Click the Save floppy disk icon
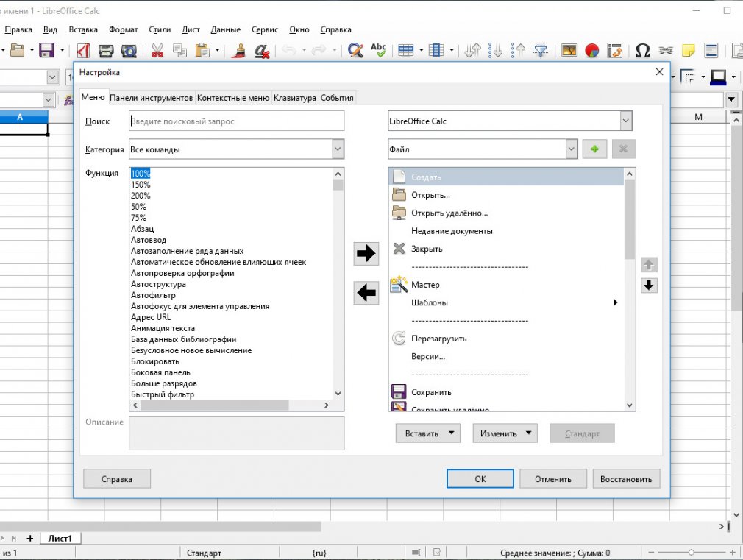 click(x=46, y=50)
